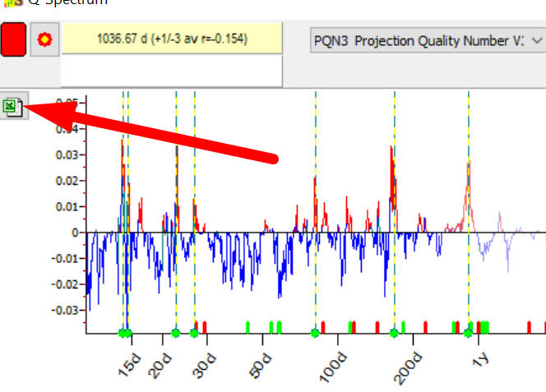
Task: Open the PQN3 Projection Quality Number dropdown
Action: click(428, 39)
